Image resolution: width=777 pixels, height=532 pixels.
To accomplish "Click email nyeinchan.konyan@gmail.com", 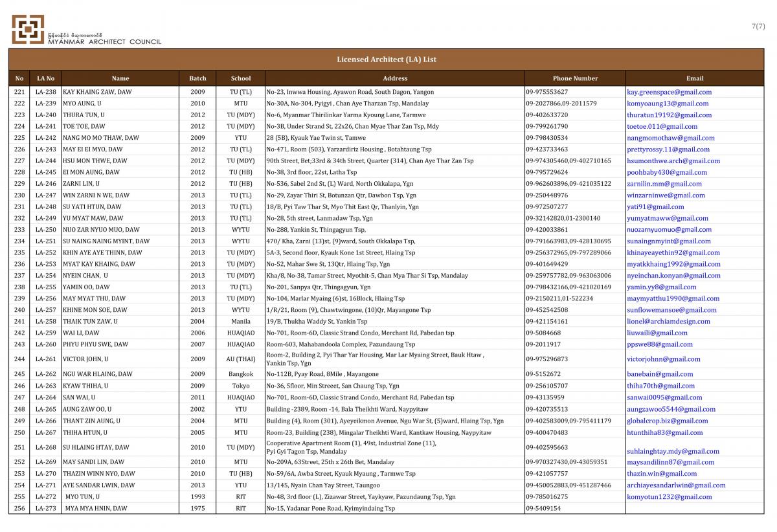I will point(673,276).
